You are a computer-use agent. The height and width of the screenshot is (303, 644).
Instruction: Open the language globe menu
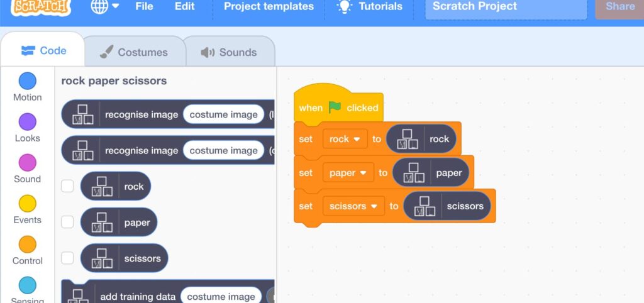105,6
